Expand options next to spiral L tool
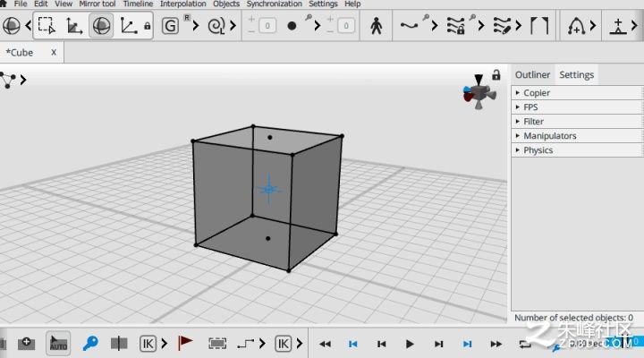This screenshot has height=358, width=644. click(x=233, y=26)
